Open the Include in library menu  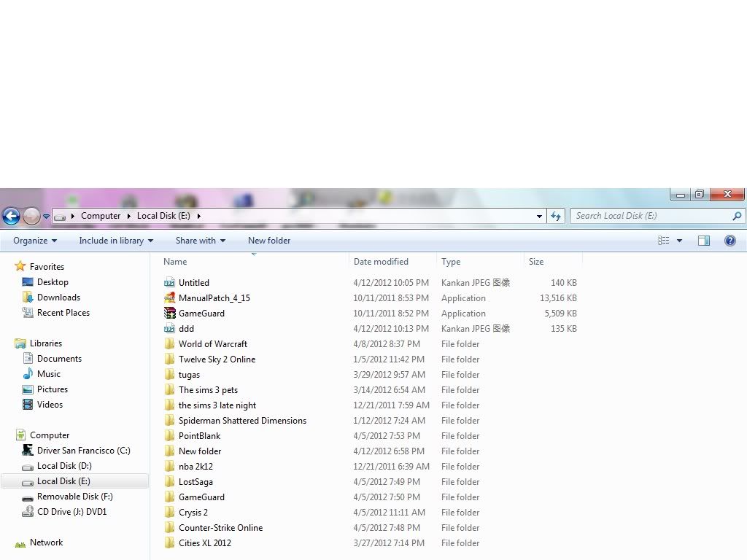tap(116, 241)
